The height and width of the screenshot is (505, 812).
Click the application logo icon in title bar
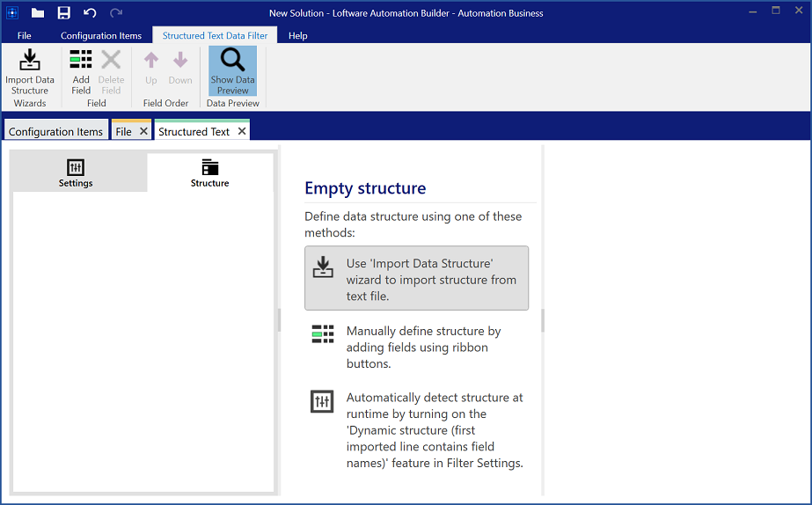pyautogui.click(x=12, y=13)
